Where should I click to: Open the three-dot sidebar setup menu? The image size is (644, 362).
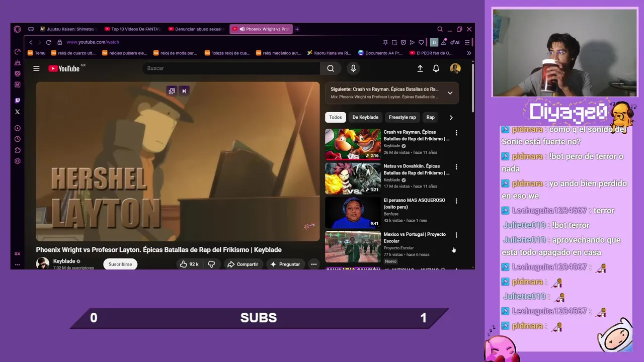pyautogui.click(x=17, y=264)
